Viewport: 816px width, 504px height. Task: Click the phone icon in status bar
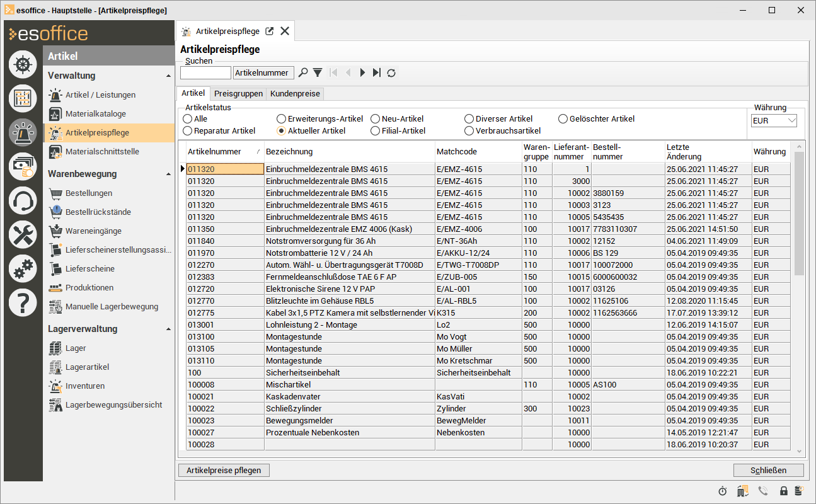pos(763,491)
